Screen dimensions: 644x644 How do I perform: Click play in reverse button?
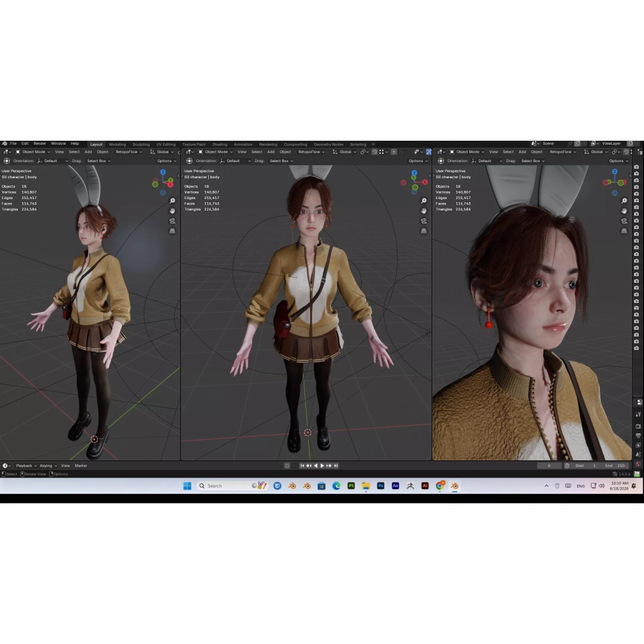point(315,466)
